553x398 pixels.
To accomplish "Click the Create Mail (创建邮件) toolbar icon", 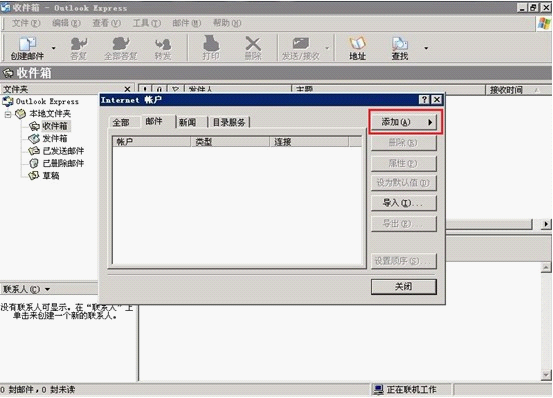I will point(27,48).
